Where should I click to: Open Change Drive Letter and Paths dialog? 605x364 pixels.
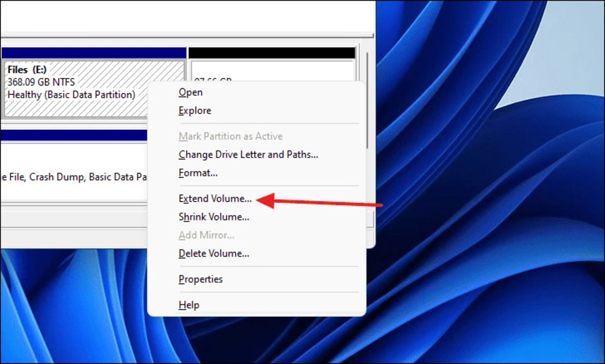[248, 155]
